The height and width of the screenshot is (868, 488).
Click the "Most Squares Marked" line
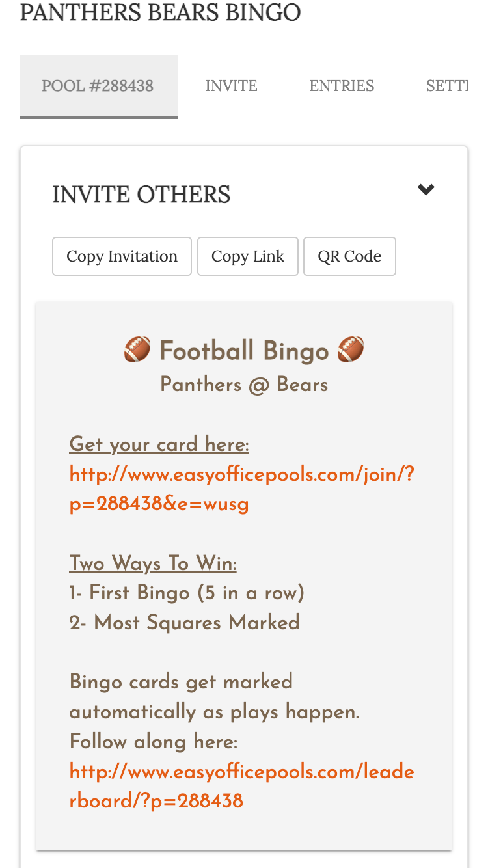point(184,623)
